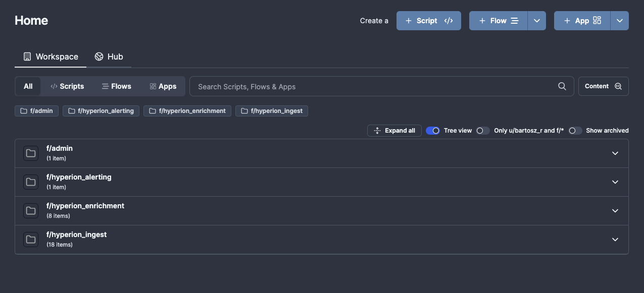Screen dimensions: 644x293
Task: Expand the f/hyperion_ingest folder chevron
Action: click(x=615, y=240)
